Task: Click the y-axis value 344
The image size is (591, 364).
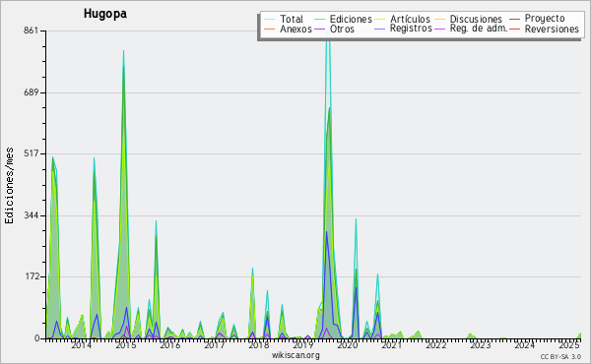Action: click(31, 215)
